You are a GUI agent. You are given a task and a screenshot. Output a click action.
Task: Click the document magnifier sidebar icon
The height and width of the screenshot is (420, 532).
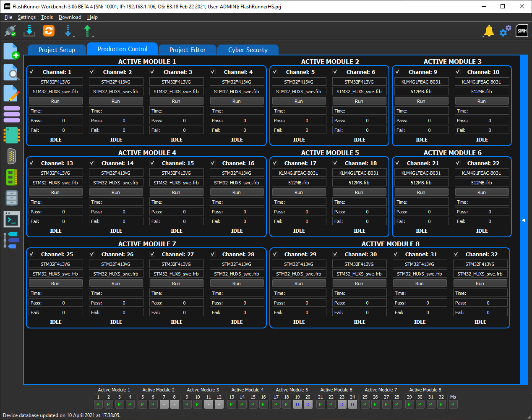click(11, 72)
